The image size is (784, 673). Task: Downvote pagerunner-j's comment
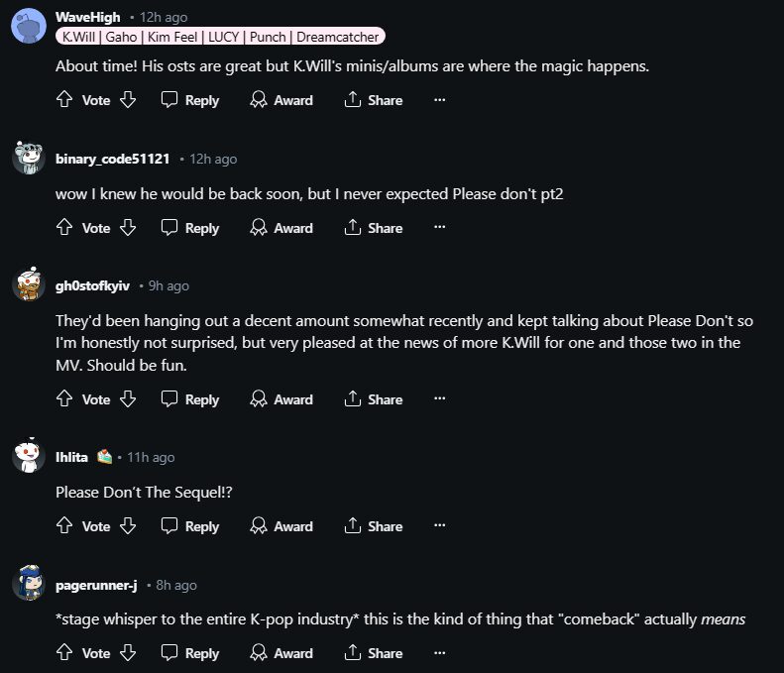click(127, 653)
